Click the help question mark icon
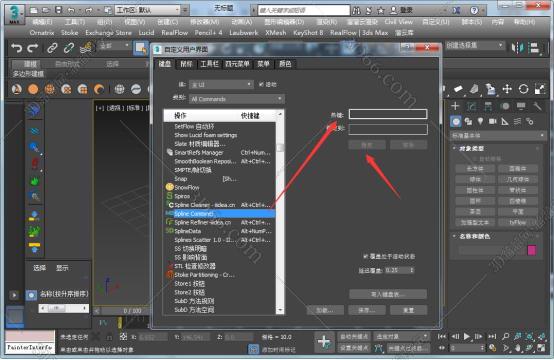The image size is (554, 360). 474,11
